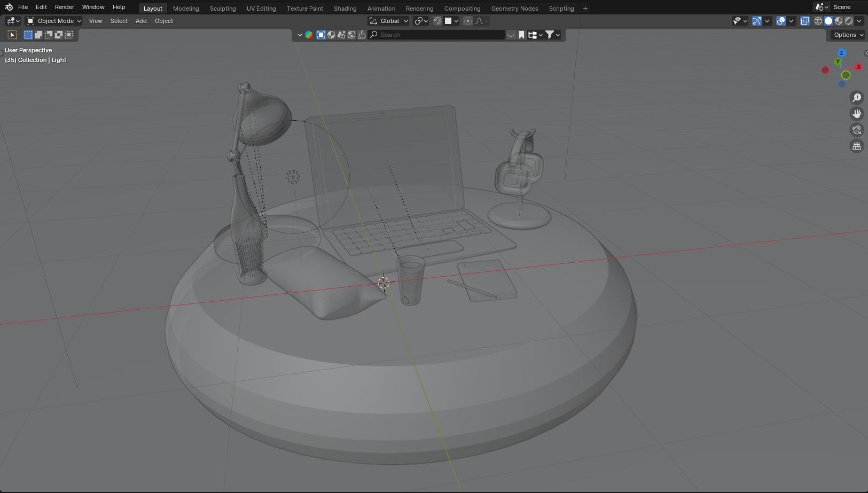Click the filter funnel icon
868x493 pixels.
[x=550, y=35]
